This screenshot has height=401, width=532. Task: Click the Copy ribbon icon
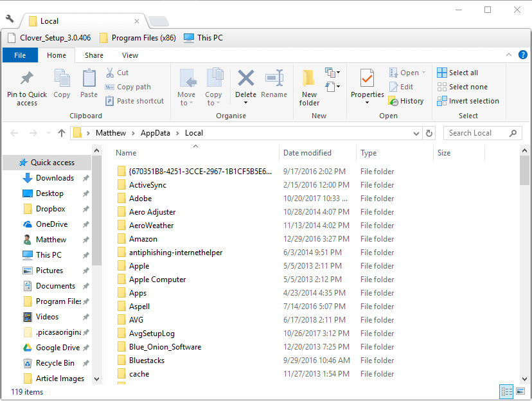(62, 78)
